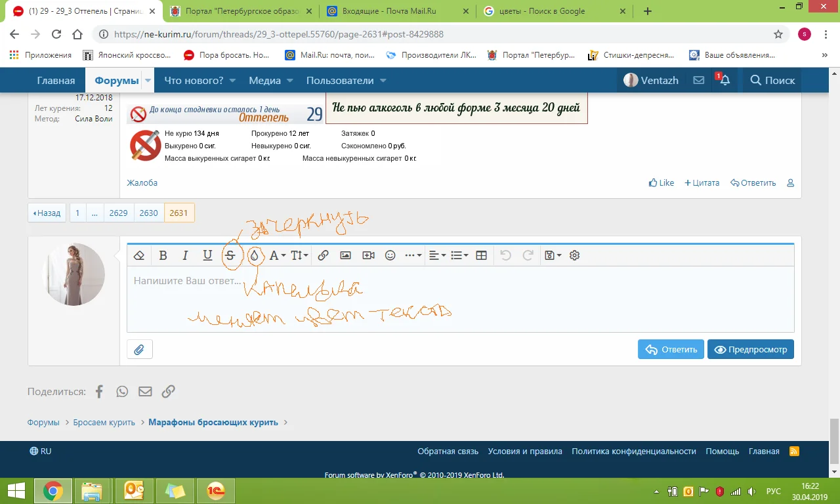
Task: Open the Медиа section
Action: tap(265, 79)
